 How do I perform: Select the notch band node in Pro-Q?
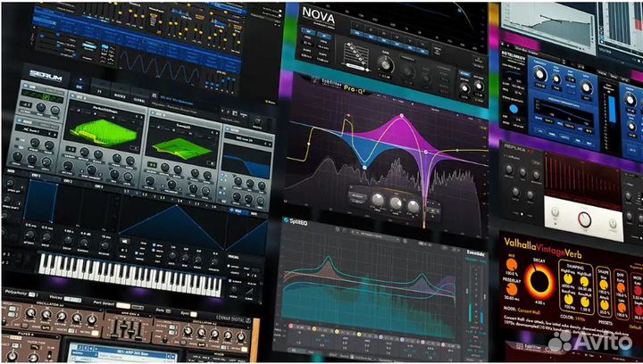tap(426, 152)
